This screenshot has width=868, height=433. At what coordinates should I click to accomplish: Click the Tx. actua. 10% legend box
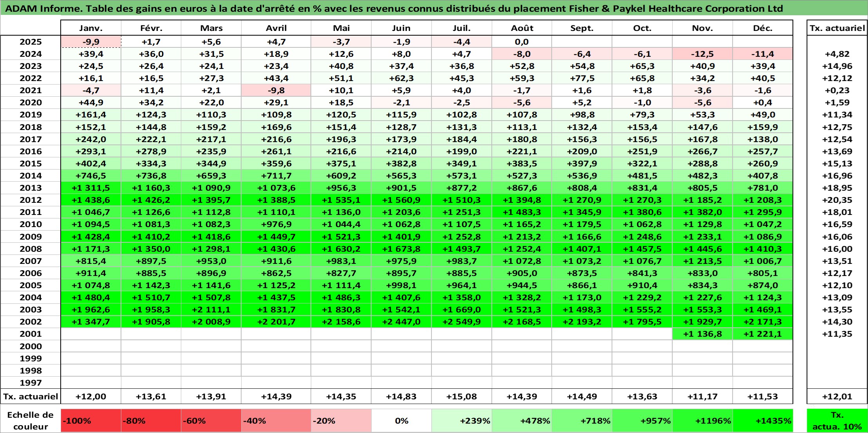click(x=837, y=421)
